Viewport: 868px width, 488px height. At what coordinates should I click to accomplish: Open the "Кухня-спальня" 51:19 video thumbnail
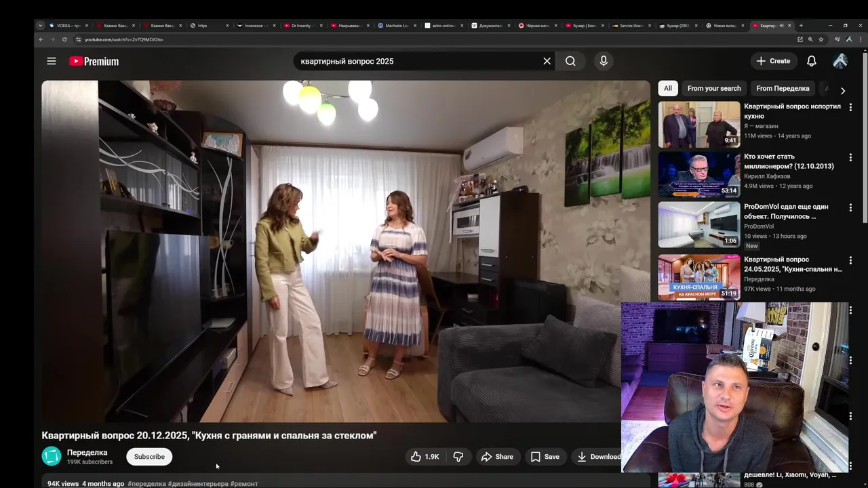coord(699,277)
